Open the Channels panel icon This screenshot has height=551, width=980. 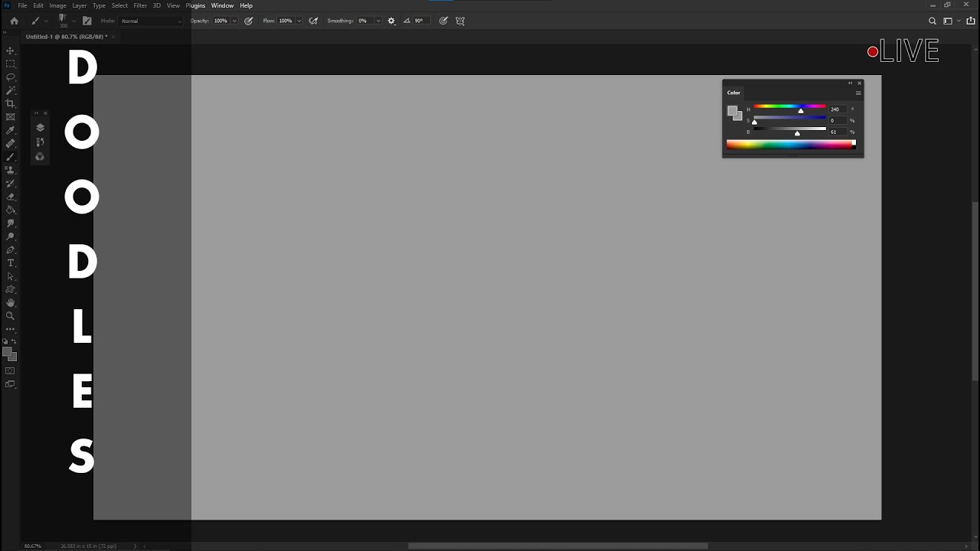coord(40,157)
